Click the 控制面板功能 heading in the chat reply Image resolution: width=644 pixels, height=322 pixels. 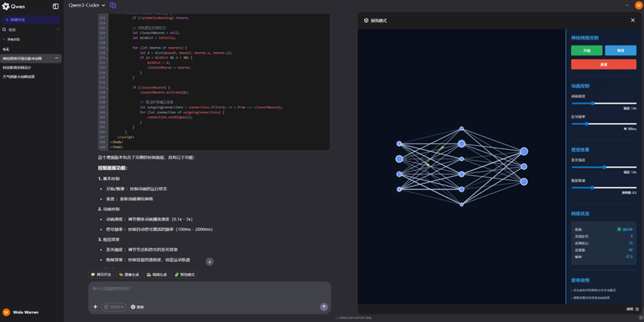[113, 168]
